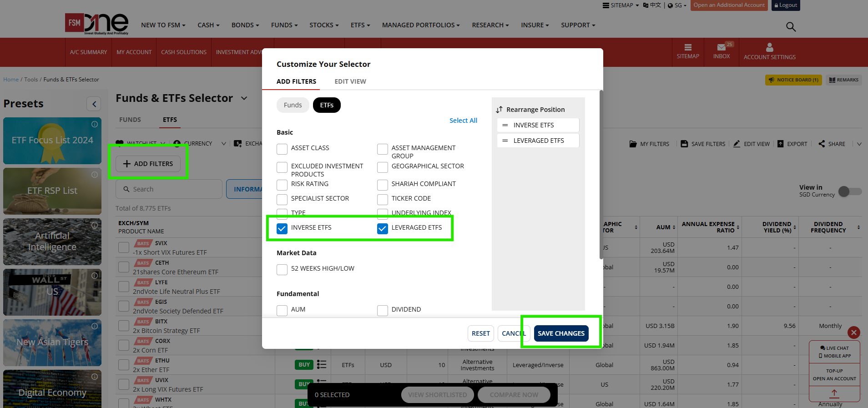Switch to the Edit View tab
The image size is (868, 408).
coord(350,81)
